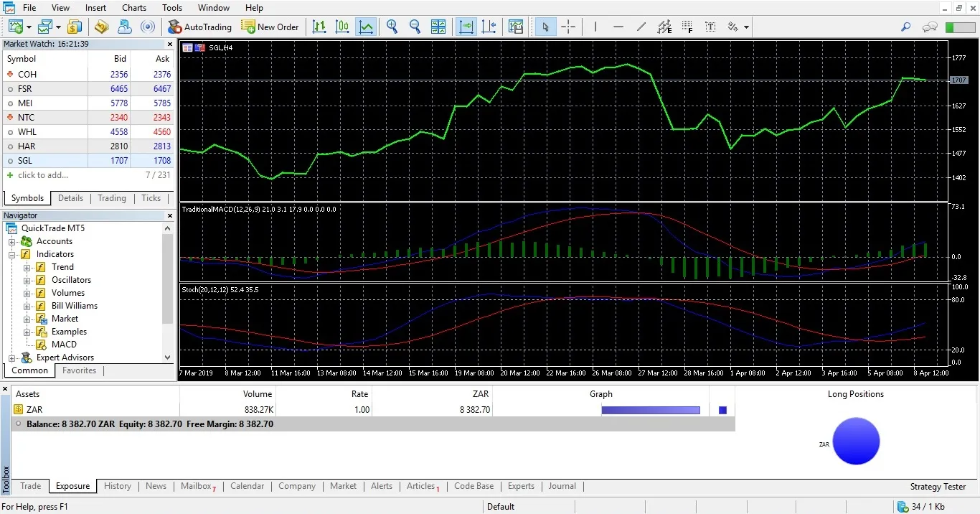Toggle the AutoTrading button

[x=200, y=27]
